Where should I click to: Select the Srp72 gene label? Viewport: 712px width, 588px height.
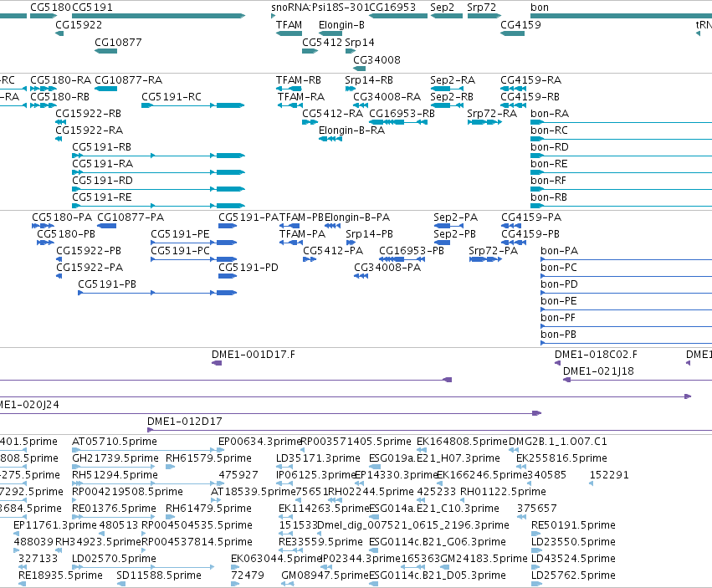[x=481, y=8]
